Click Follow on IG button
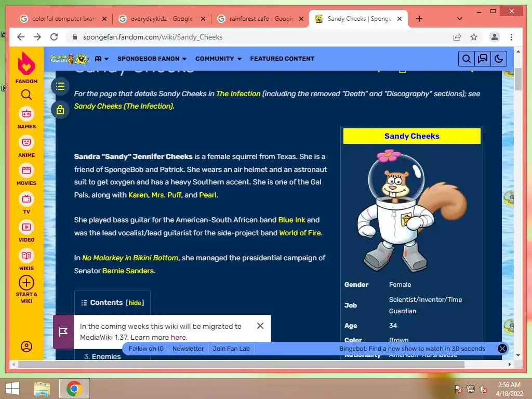The width and height of the screenshot is (532, 399). point(146,349)
